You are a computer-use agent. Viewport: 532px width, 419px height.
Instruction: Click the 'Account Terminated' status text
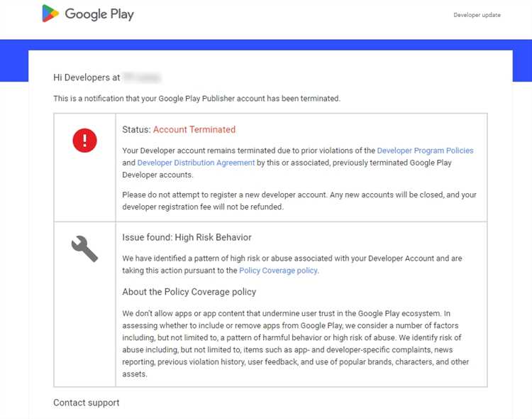click(x=194, y=129)
